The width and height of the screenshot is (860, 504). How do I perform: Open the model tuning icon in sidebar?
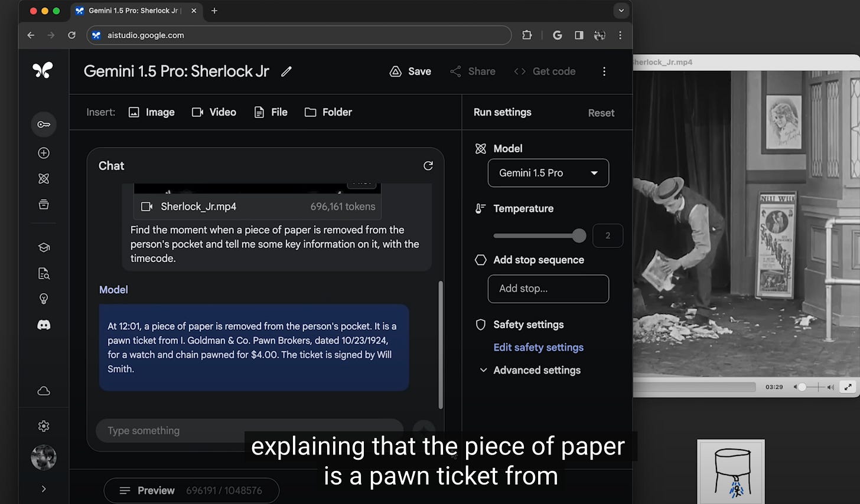coord(44,179)
